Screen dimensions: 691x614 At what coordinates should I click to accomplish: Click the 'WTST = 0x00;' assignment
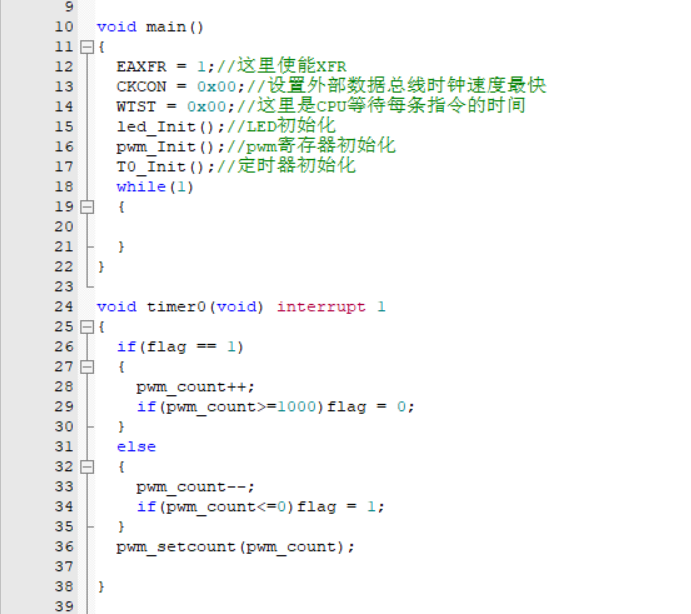point(175,107)
